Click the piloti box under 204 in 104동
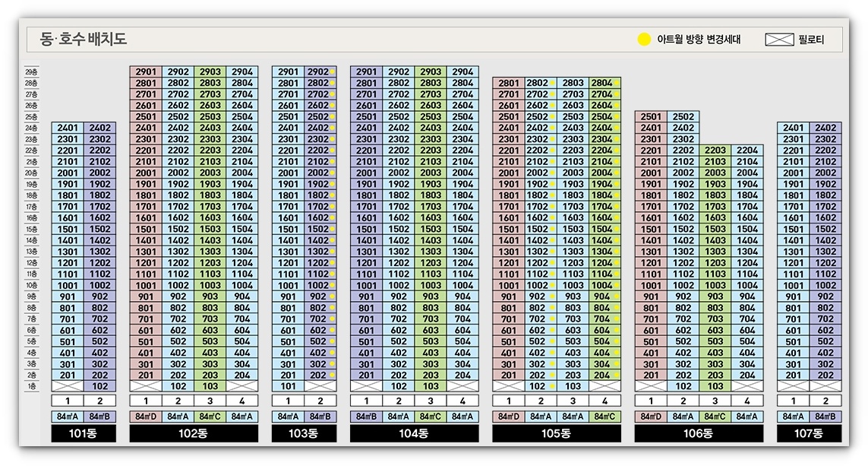The image size is (868, 466). pyautogui.click(x=462, y=386)
